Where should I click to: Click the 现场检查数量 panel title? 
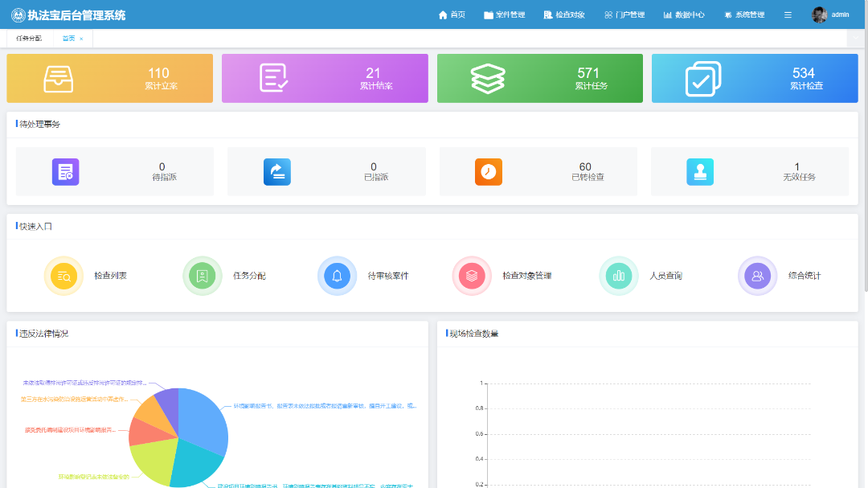click(474, 334)
